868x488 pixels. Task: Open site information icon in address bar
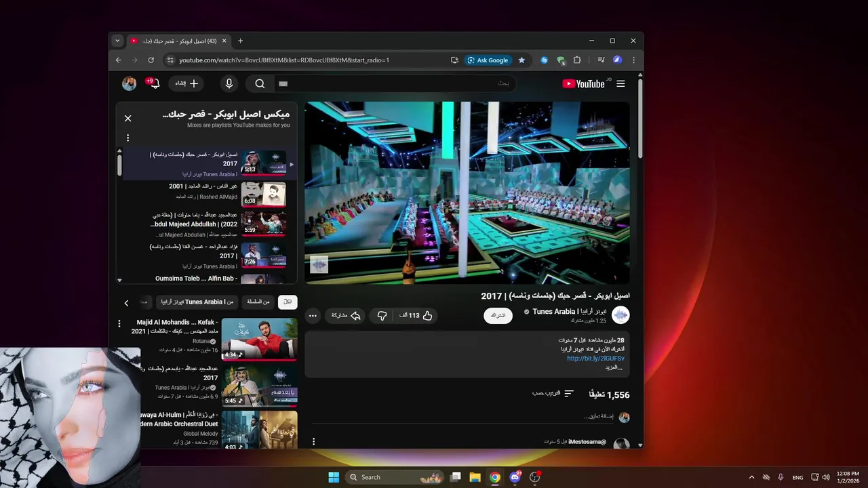tap(170, 60)
